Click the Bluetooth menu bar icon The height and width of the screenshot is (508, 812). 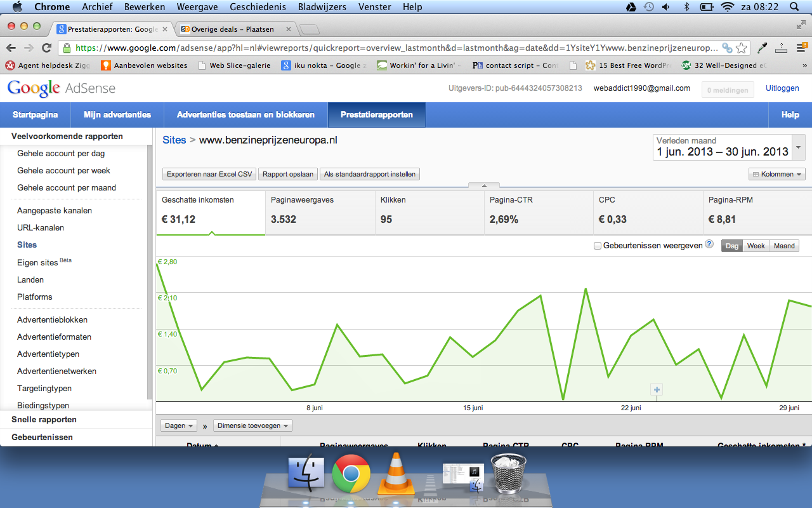click(x=686, y=7)
